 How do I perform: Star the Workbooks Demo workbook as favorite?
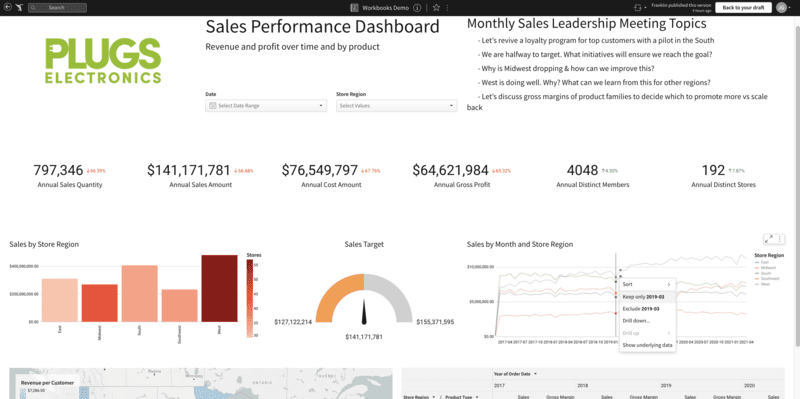click(436, 8)
